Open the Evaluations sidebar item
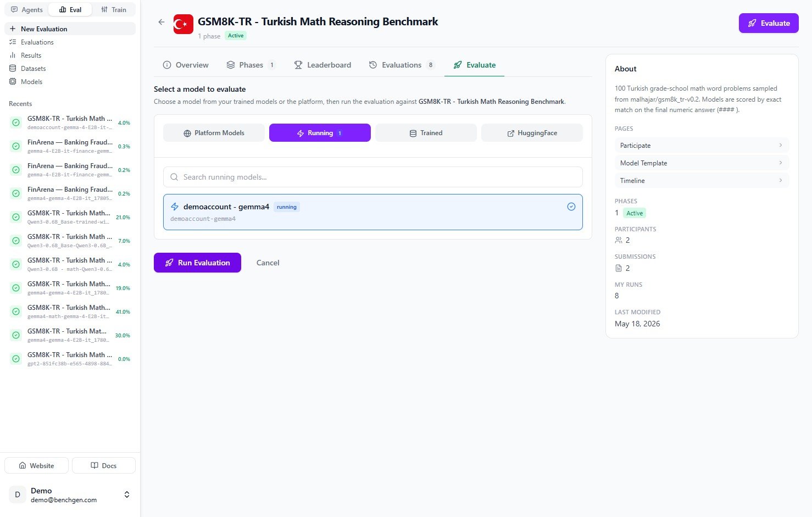Image resolution: width=812 pixels, height=517 pixels. pyautogui.click(x=70, y=42)
